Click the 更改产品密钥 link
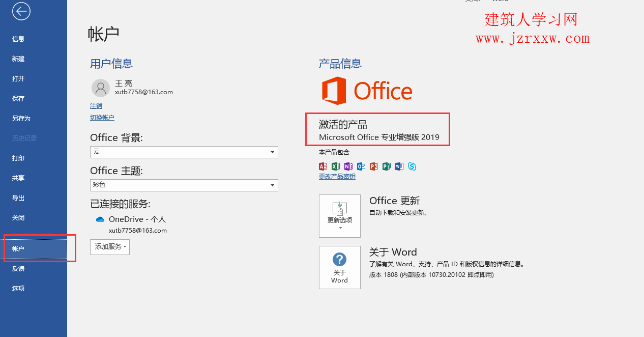The image size is (644, 337). click(337, 177)
